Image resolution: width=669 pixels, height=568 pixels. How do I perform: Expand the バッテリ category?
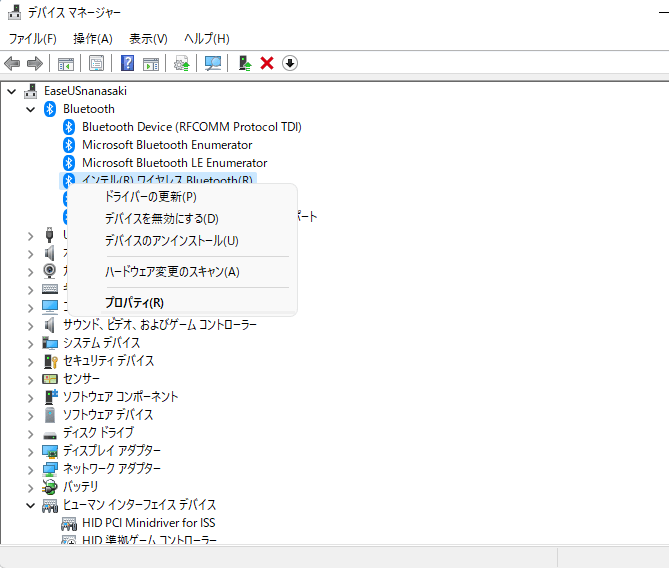tap(30, 487)
